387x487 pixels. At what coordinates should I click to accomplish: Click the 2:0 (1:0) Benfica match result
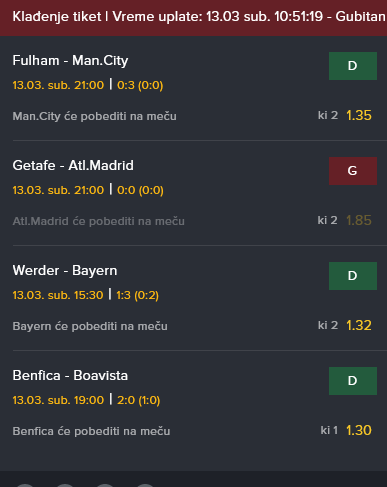(139, 400)
